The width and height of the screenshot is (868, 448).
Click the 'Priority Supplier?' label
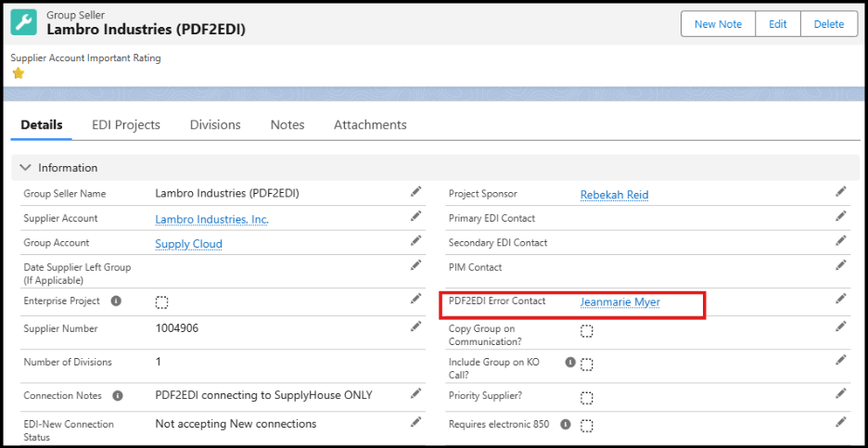coord(486,396)
